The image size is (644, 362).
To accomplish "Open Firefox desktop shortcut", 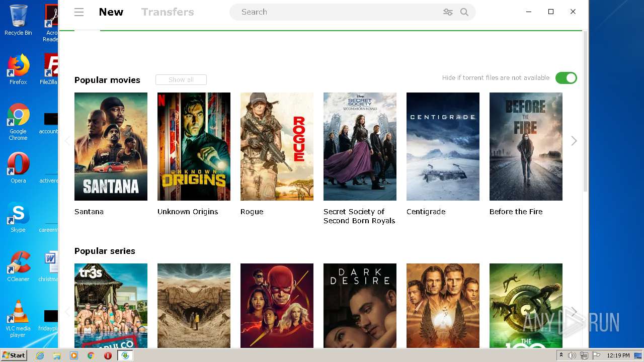I will pyautogui.click(x=18, y=69).
